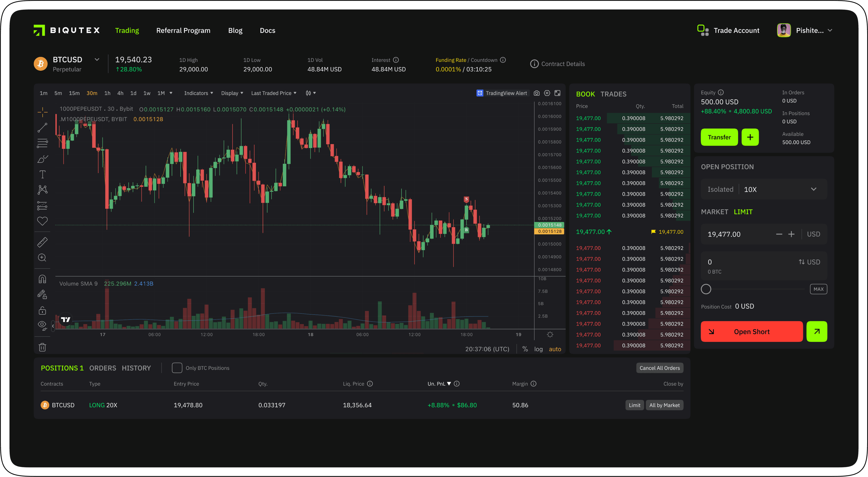868x477 pixels.
Task: Open the Isolated 10X leverage dropdown
Action: (764, 189)
